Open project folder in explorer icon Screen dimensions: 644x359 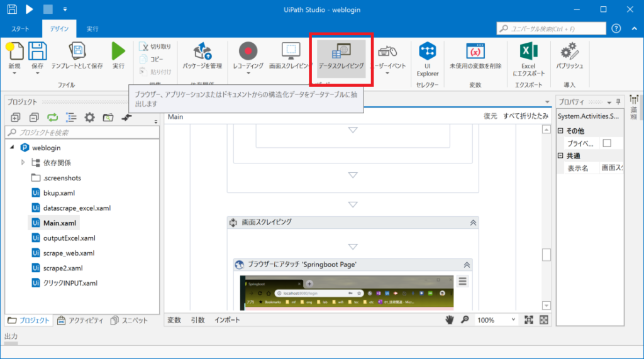tap(108, 118)
